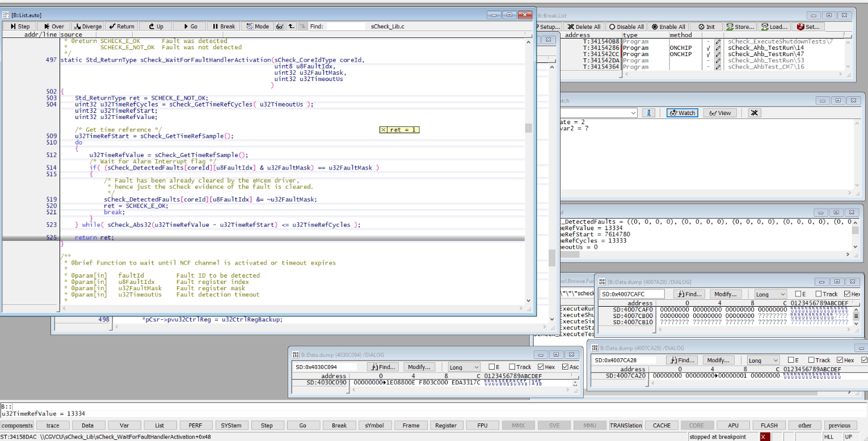Go Up one stack frame
This screenshot has height=441, width=868.
[156, 26]
